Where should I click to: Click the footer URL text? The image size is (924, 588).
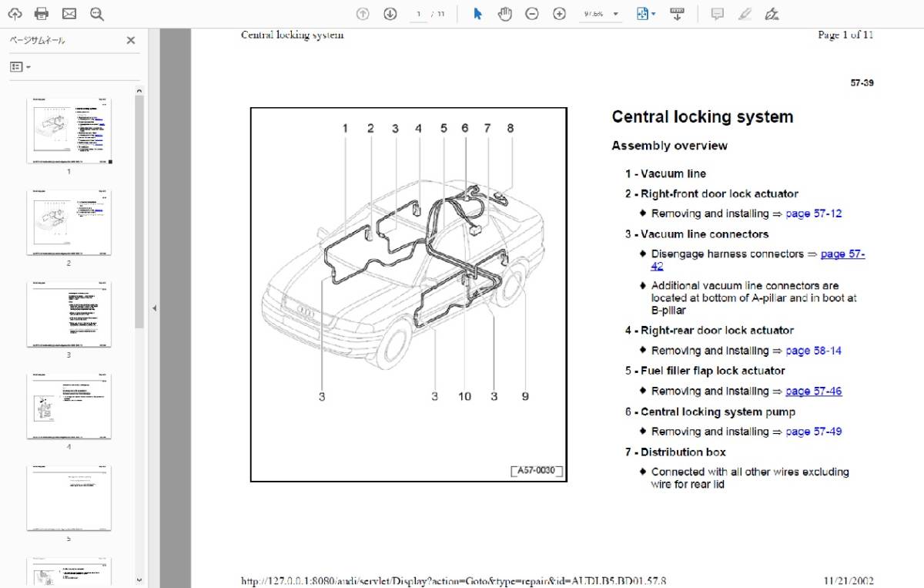[x=454, y=581]
